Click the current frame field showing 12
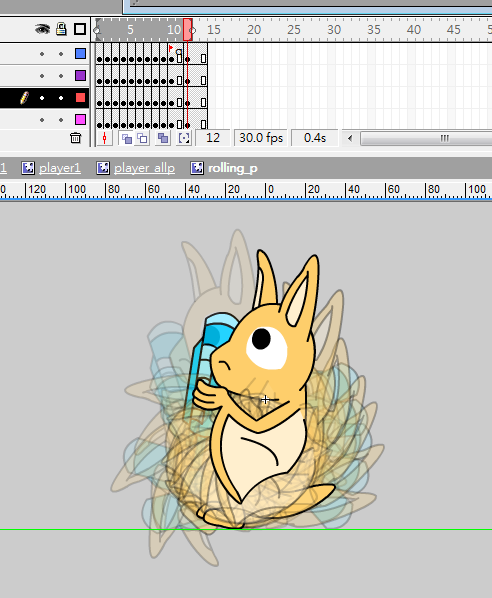492x598 pixels. pos(213,138)
